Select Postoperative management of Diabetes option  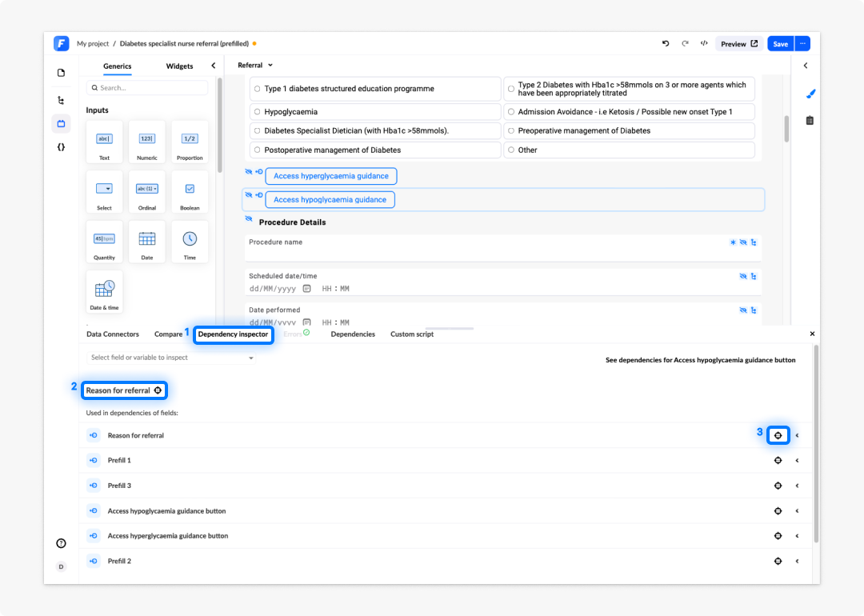(x=258, y=150)
